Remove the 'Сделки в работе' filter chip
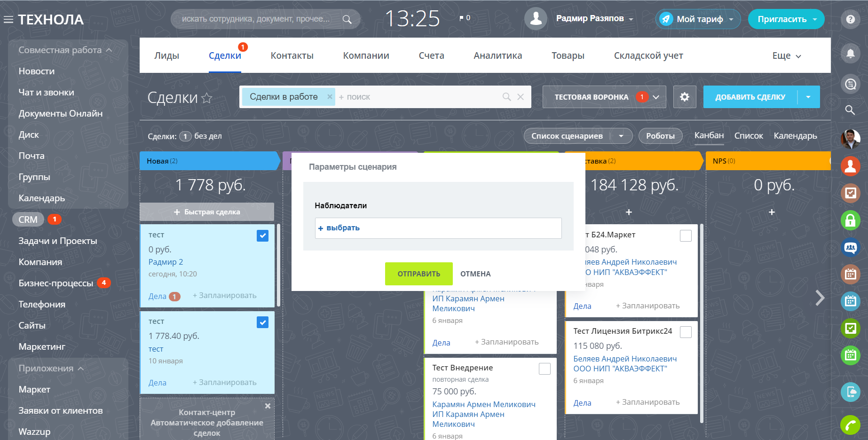Screen dimensions: 868x440 [330, 96]
